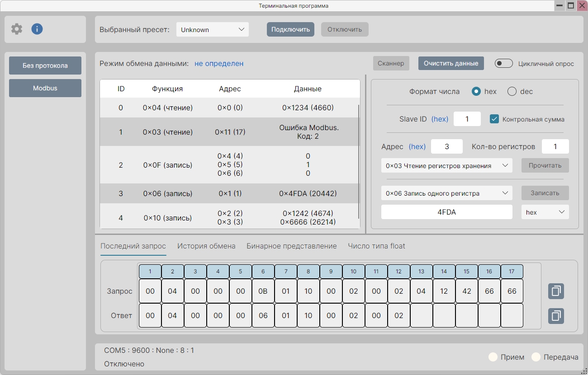Click the blue info icon
The height and width of the screenshot is (375, 588).
pos(37,29)
